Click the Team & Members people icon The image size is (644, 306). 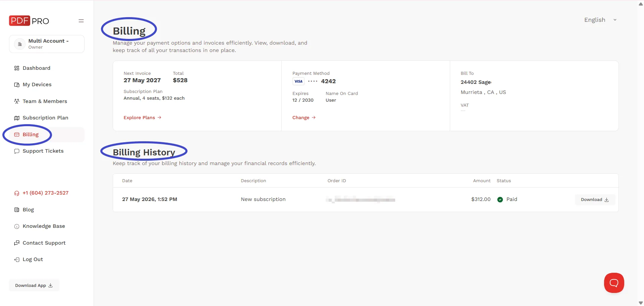point(17,101)
